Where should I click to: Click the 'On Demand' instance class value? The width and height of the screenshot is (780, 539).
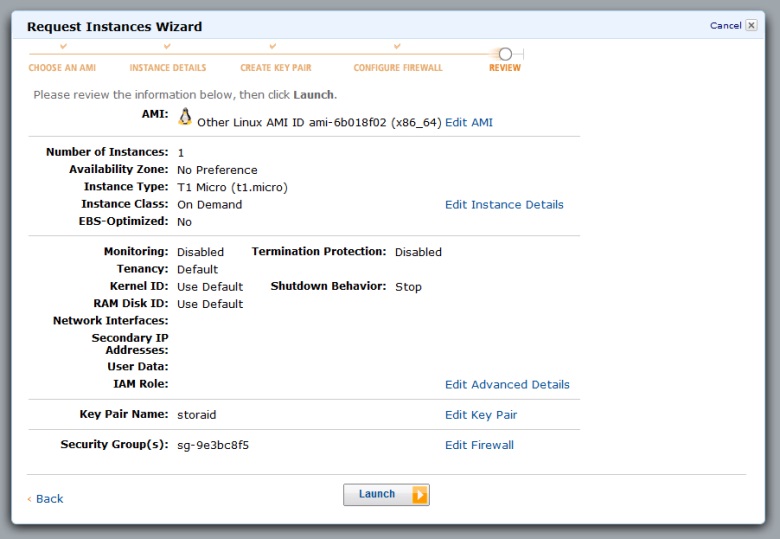tap(209, 204)
